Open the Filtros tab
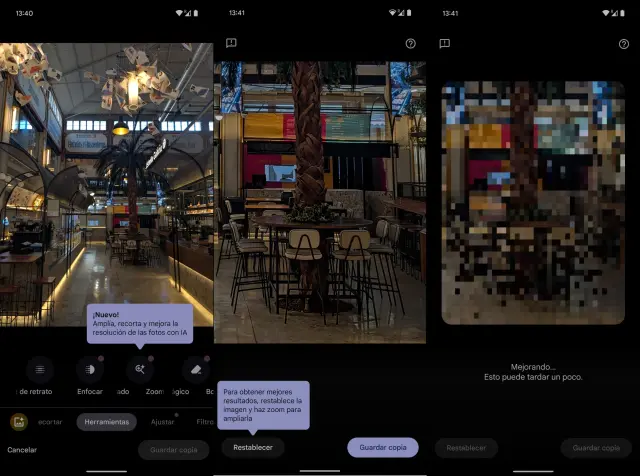This screenshot has height=476, width=640. click(x=204, y=422)
